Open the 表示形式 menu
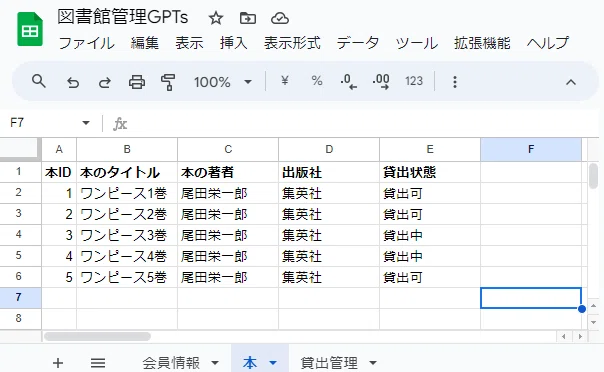The width and height of the screenshot is (604, 372). [292, 43]
